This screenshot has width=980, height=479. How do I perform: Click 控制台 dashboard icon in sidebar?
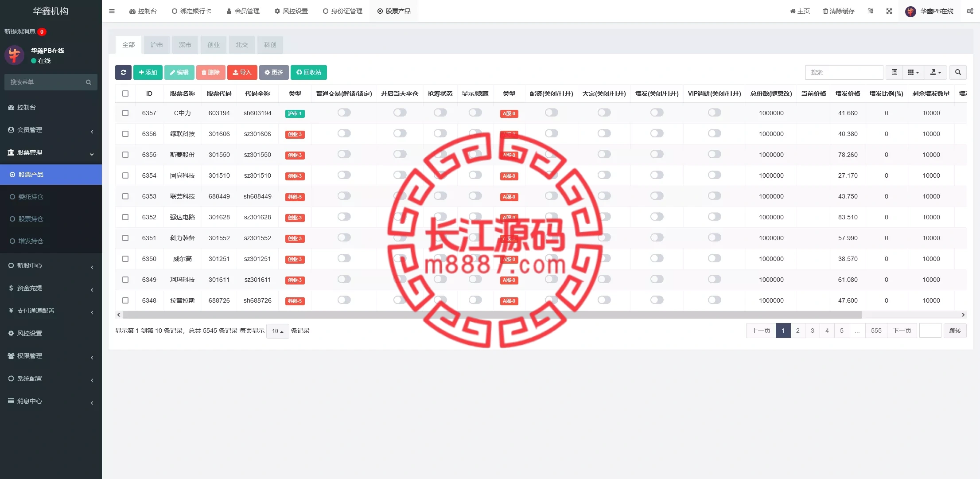click(x=11, y=107)
